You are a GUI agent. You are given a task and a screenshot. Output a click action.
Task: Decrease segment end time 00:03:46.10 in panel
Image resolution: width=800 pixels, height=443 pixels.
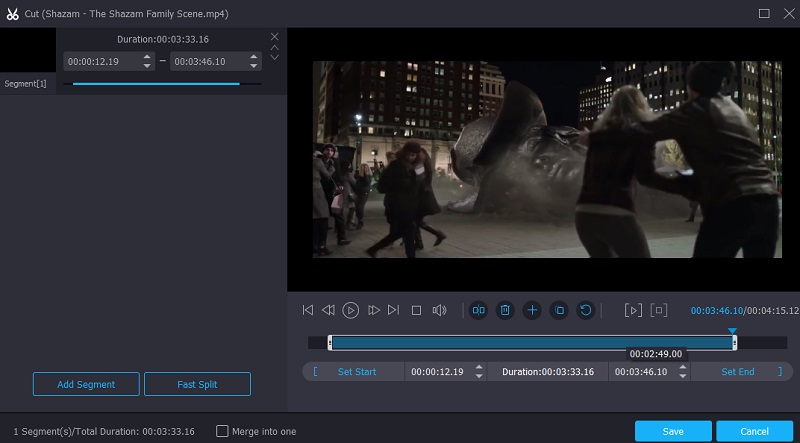[254, 65]
